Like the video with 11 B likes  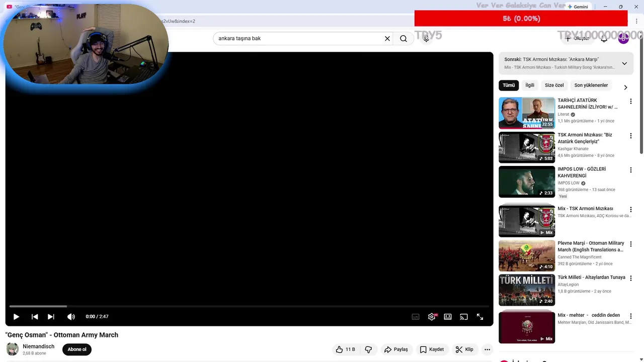(x=346, y=349)
